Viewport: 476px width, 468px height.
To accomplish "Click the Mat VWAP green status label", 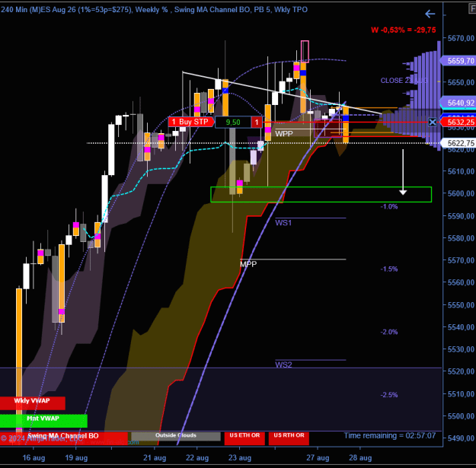I will coord(43,421).
